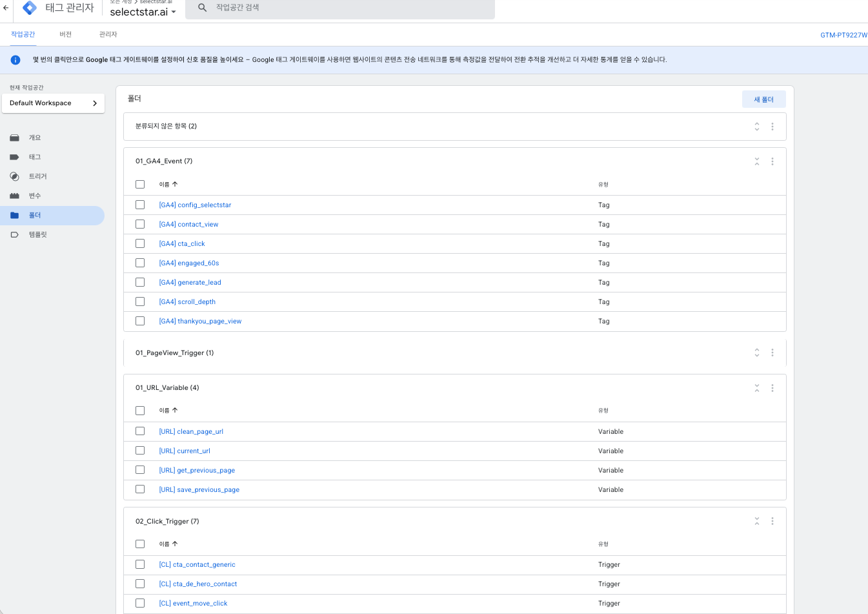Expand the 분류되지 않은 항목 folder
The height and width of the screenshot is (614, 868).
coord(757,127)
